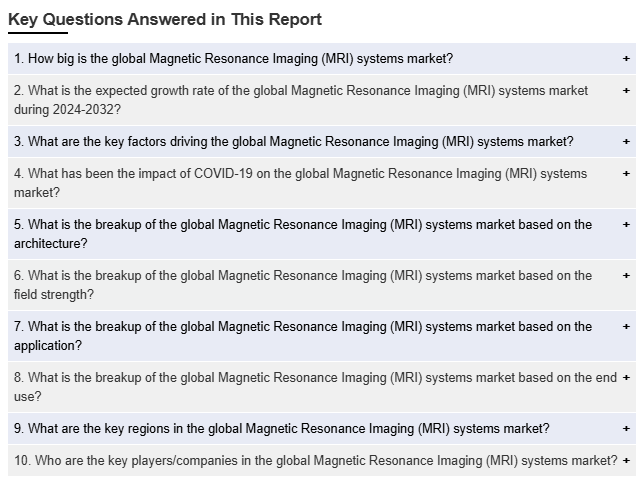Expand 'How big is the global MRI market' question
The image size is (640, 479).
(x=233, y=59)
